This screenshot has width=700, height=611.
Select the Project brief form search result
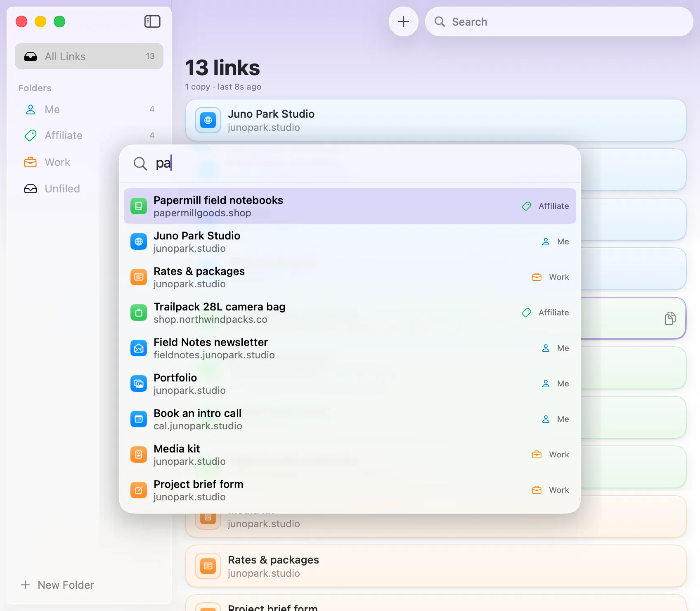tap(350, 490)
